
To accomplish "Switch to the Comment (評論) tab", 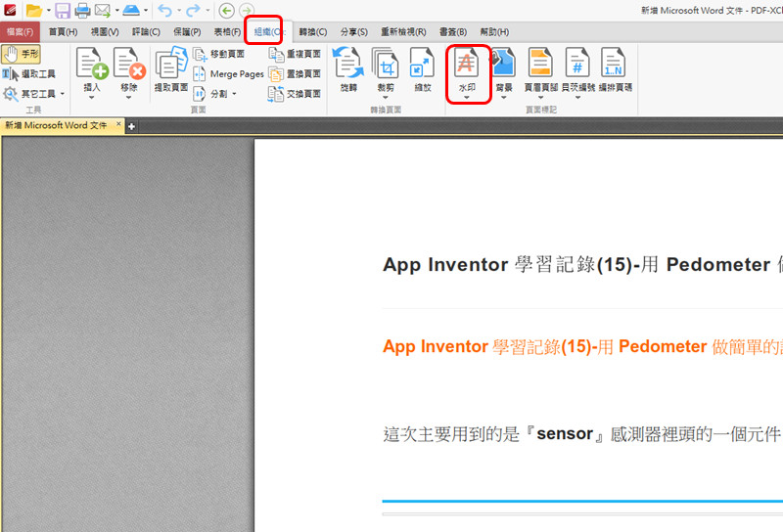I will tap(146, 32).
